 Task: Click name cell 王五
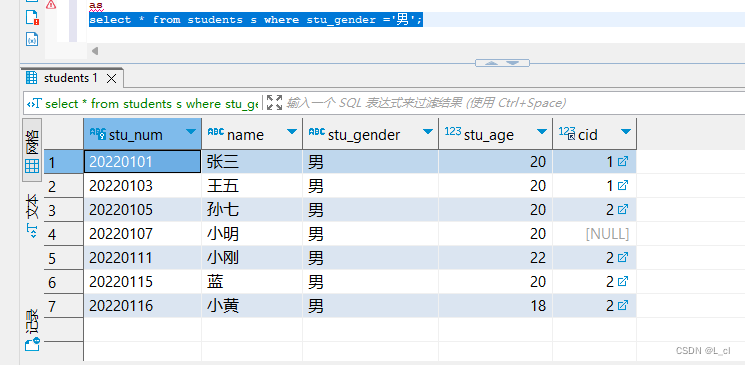click(252, 186)
